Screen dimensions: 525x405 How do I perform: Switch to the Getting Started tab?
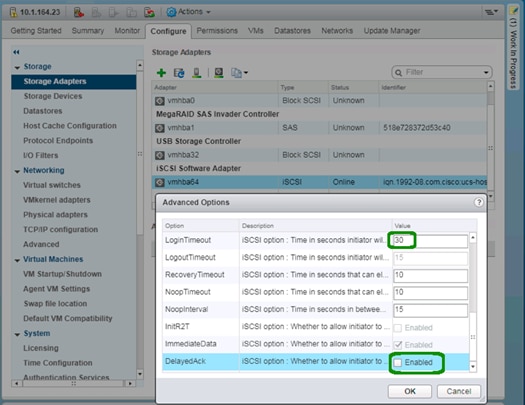pyautogui.click(x=36, y=31)
